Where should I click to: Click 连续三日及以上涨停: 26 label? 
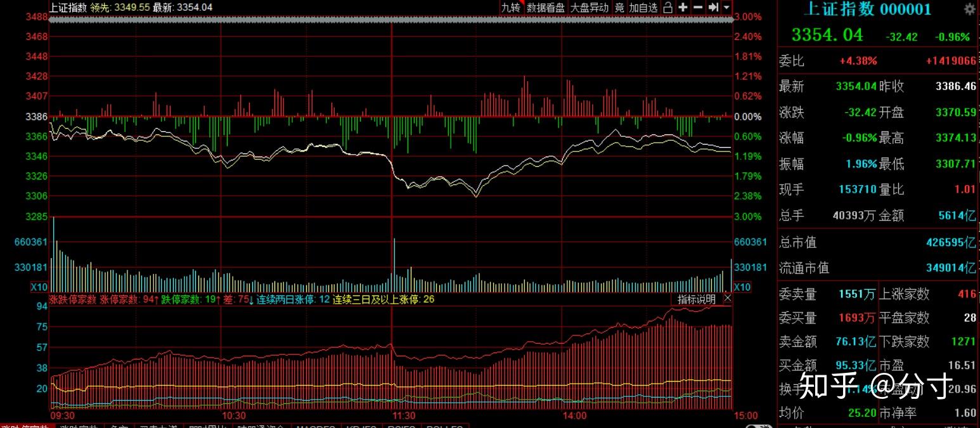[384, 299]
